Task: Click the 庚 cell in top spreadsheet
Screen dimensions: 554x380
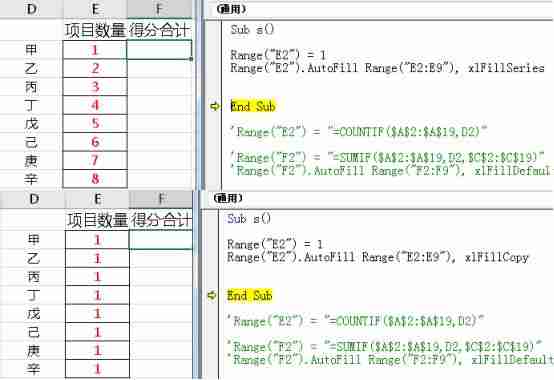Action: (31, 160)
